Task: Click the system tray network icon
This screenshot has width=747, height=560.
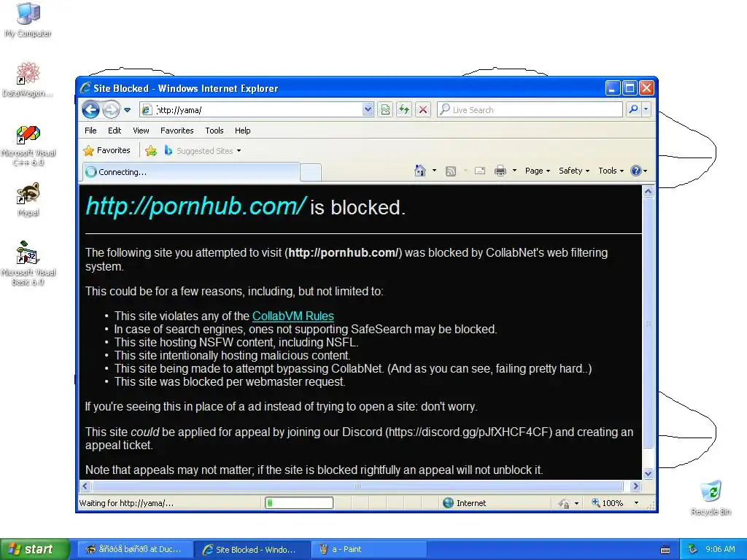Action: click(693, 549)
